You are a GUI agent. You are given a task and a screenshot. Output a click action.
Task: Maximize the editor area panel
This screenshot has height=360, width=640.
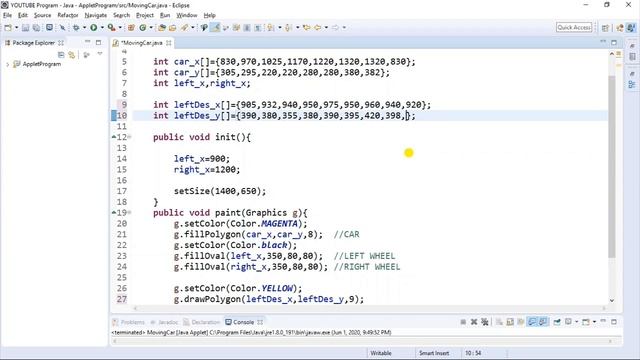point(614,42)
